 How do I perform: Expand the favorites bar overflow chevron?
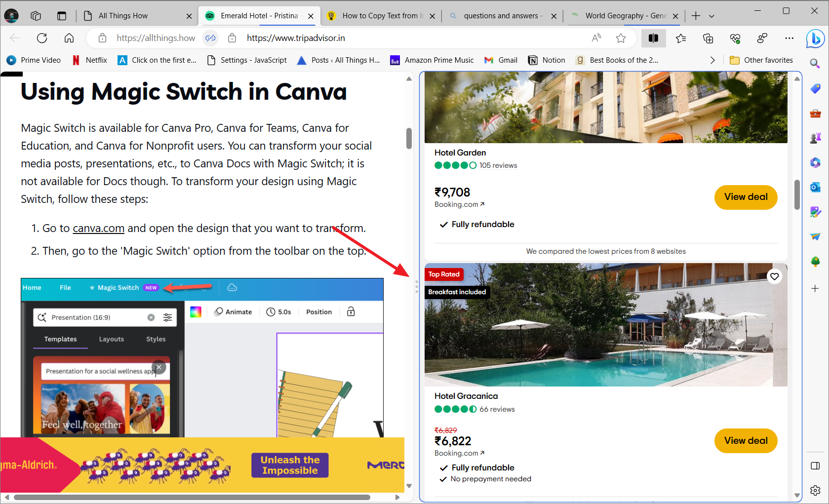(x=712, y=60)
